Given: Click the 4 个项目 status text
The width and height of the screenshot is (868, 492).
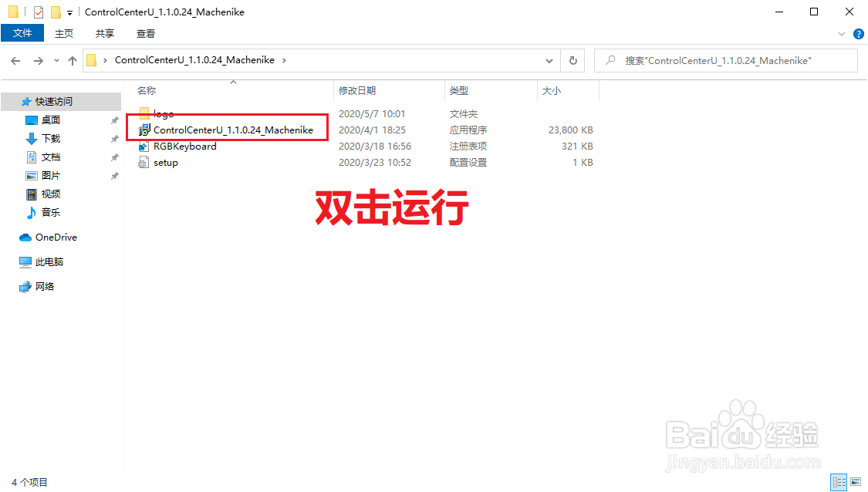Looking at the screenshot, I should tap(29, 483).
